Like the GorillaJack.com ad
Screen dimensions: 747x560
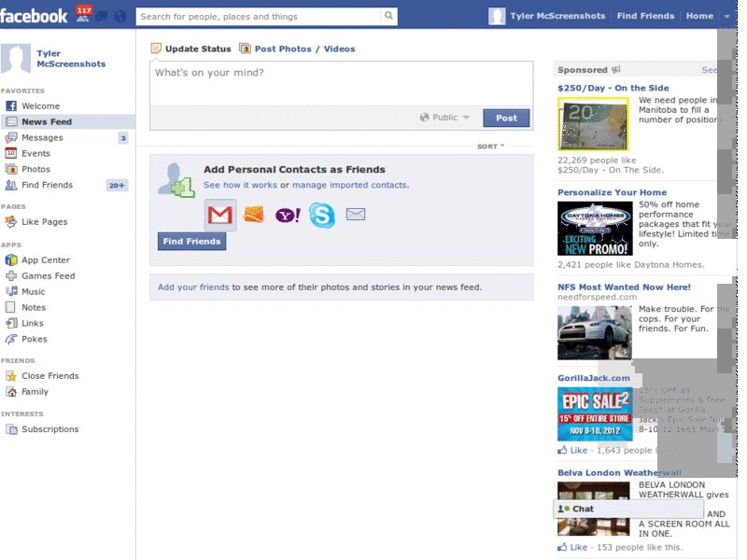pos(573,450)
